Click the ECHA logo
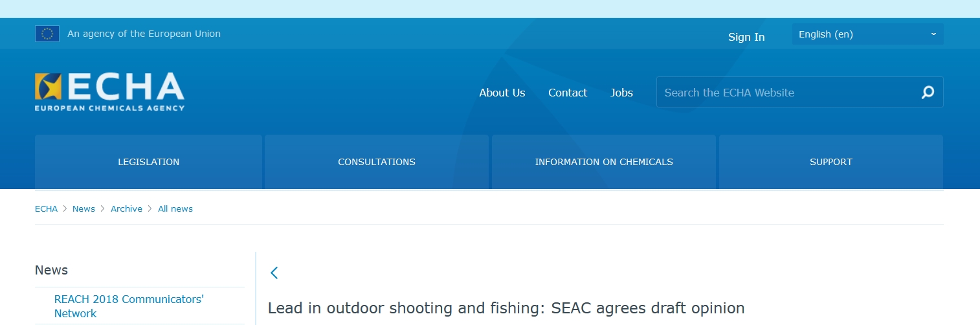The height and width of the screenshot is (325, 980). (109, 91)
